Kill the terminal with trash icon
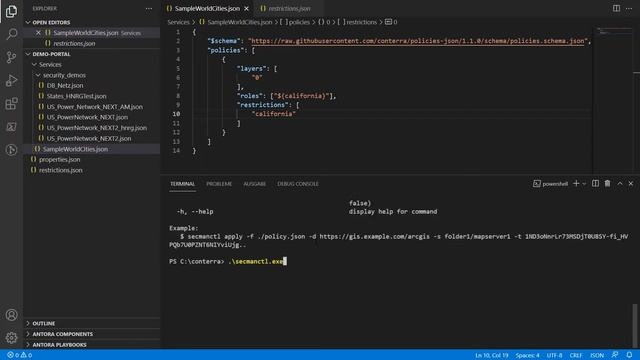The image size is (640, 360). [x=607, y=184]
